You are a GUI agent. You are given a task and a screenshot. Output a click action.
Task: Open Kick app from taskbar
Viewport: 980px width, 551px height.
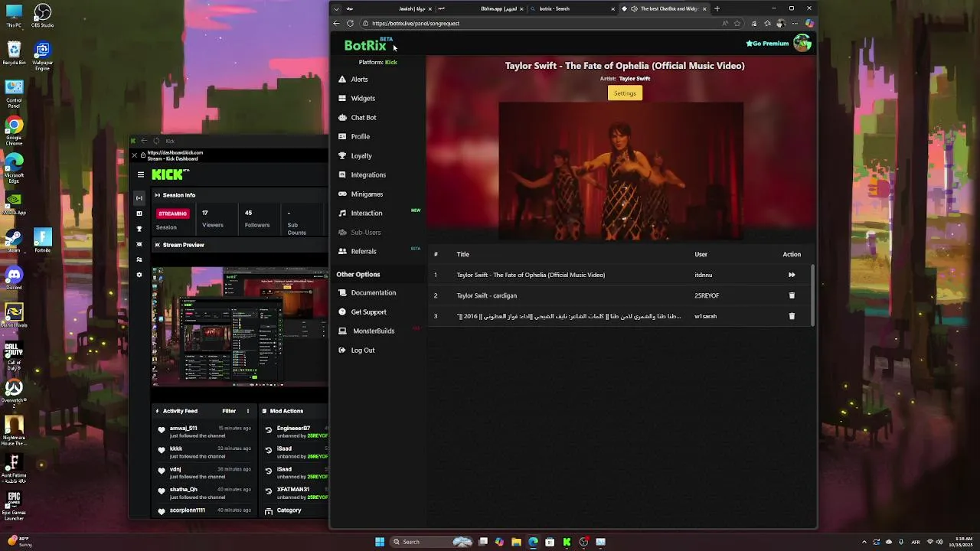[567, 542]
